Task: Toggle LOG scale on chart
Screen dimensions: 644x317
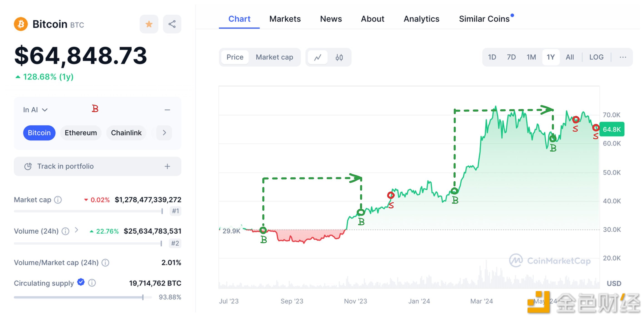Action: (596, 57)
